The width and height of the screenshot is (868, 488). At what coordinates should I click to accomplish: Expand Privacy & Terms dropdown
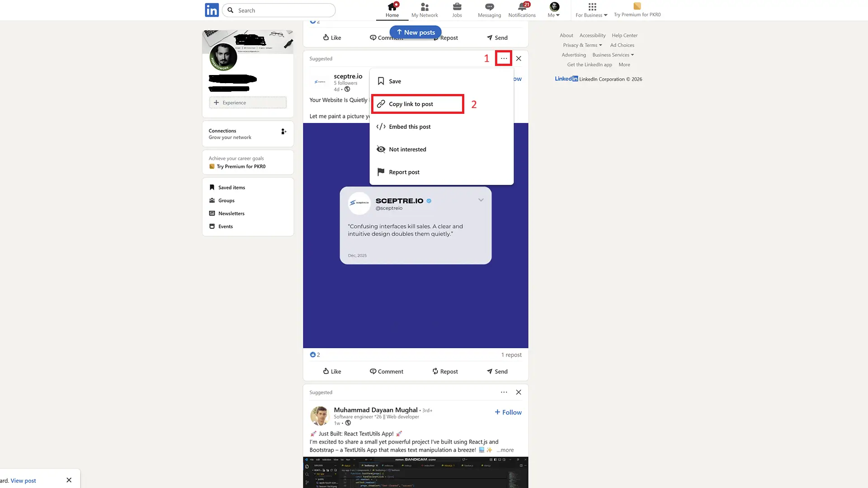(x=582, y=45)
